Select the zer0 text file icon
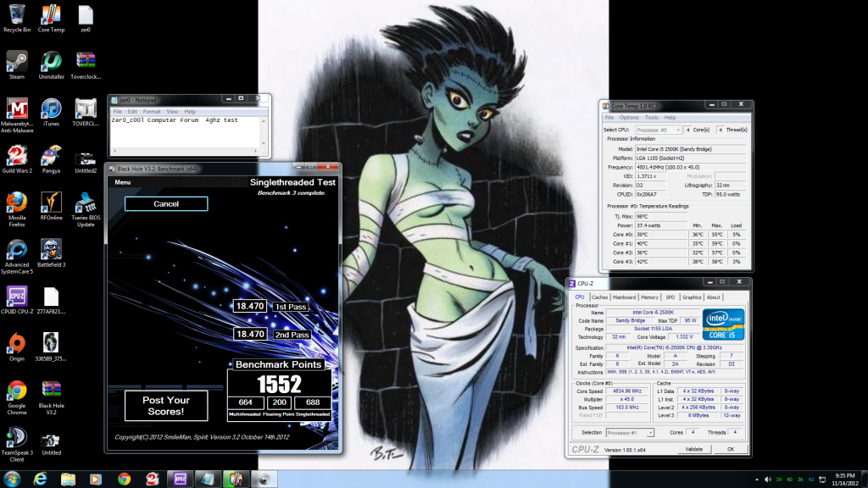Viewport: 868px width, 488px height. [x=86, y=19]
